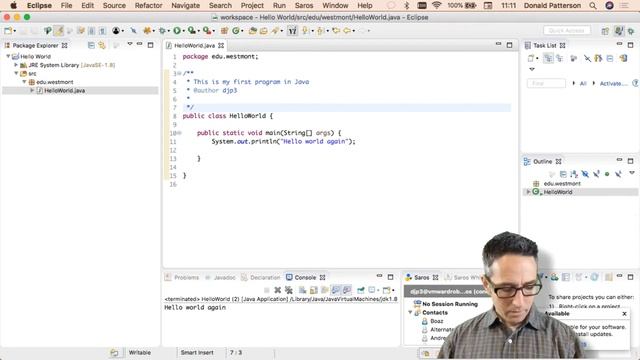The image size is (640, 360).
Task: Open the Saros menu
Action: pyautogui.click(x=304, y=6)
